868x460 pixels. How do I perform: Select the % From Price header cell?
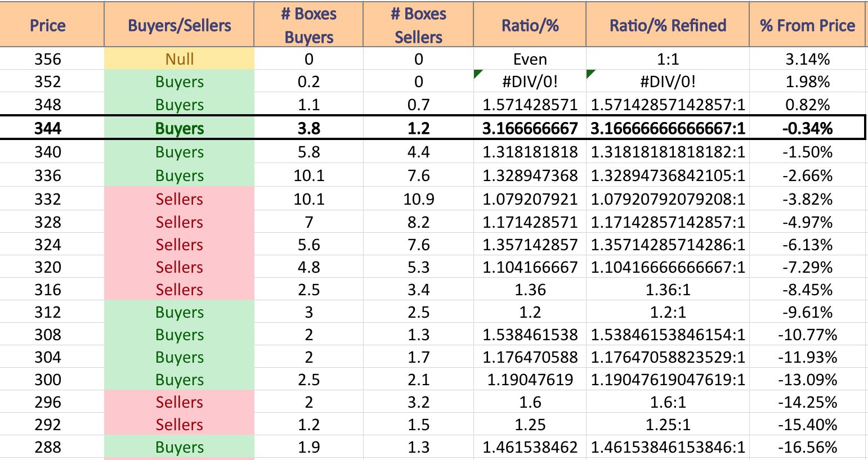[807, 25]
